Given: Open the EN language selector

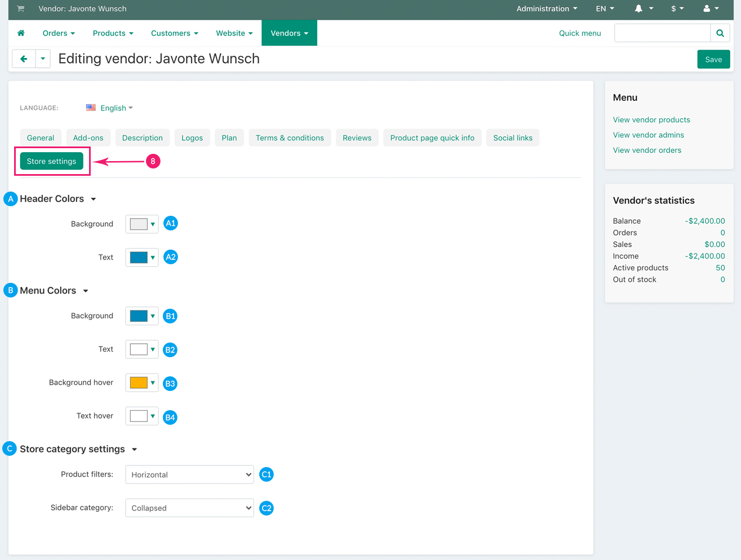Looking at the screenshot, I should 605,8.
